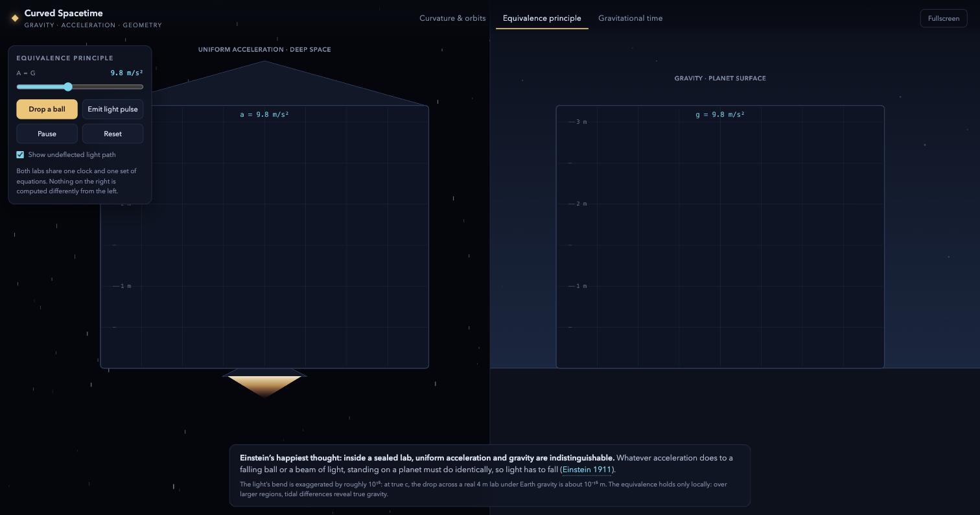Click the 'The light's bend is exaggerated' footnote
Screen dimensions: 980x515
pos(484,489)
